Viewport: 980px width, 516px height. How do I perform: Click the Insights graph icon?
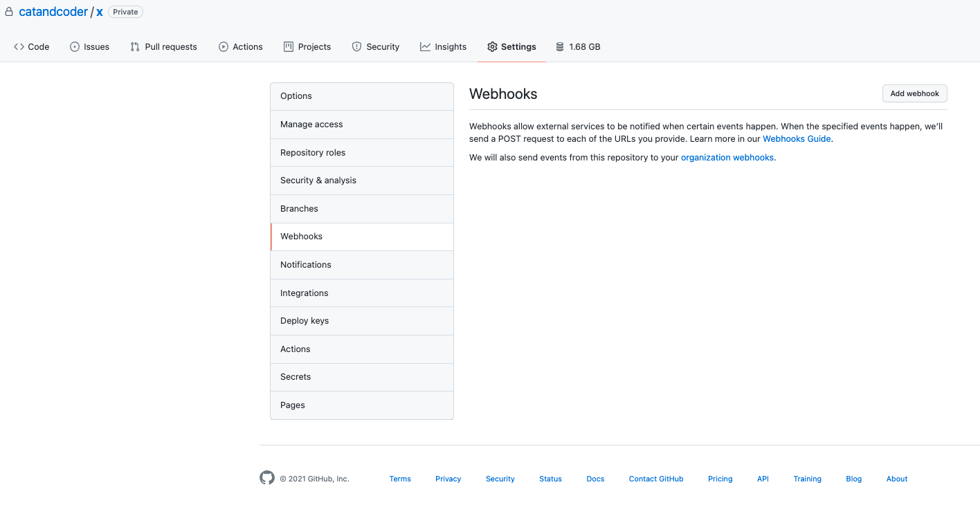click(425, 47)
